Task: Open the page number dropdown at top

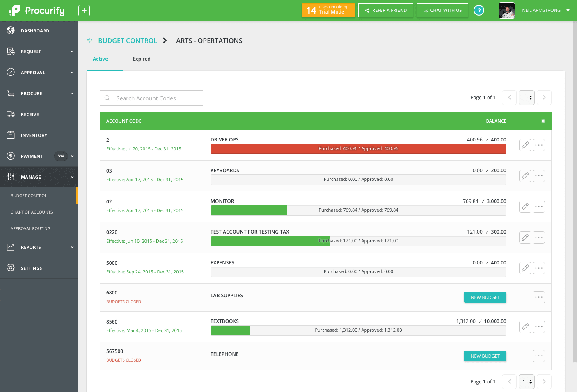Action: [526, 98]
